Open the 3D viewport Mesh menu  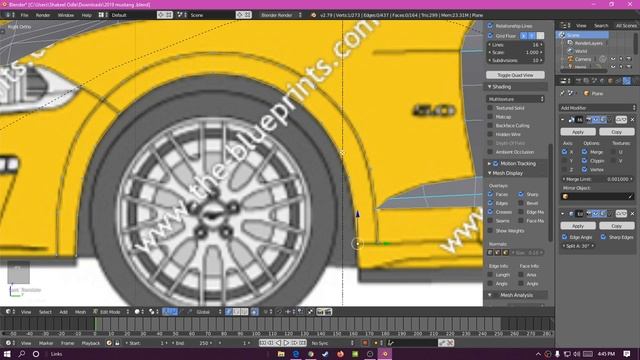click(x=80, y=312)
